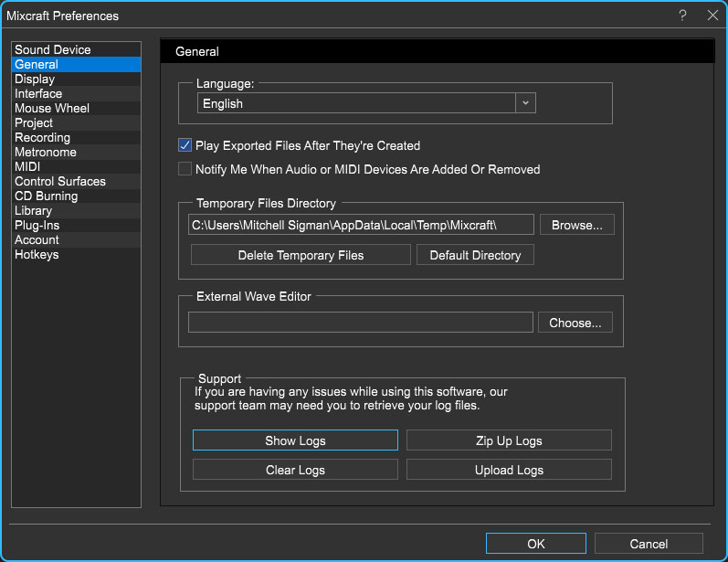This screenshot has width=728, height=562.
Task: Click the temporary files directory path field
Action: tap(361, 225)
